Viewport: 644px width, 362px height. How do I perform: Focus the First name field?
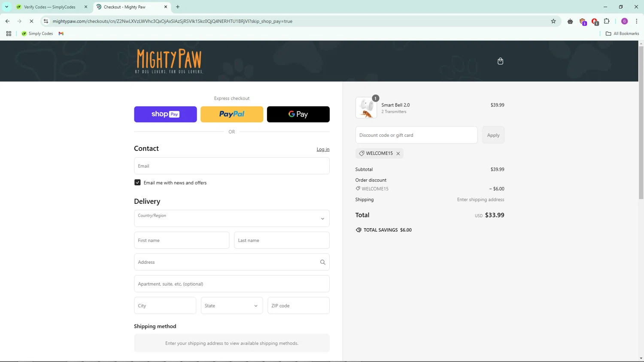[x=182, y=240]
